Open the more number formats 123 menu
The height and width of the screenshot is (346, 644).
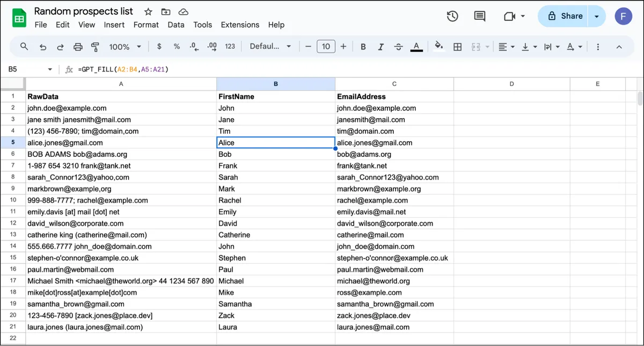coord(230,47)
